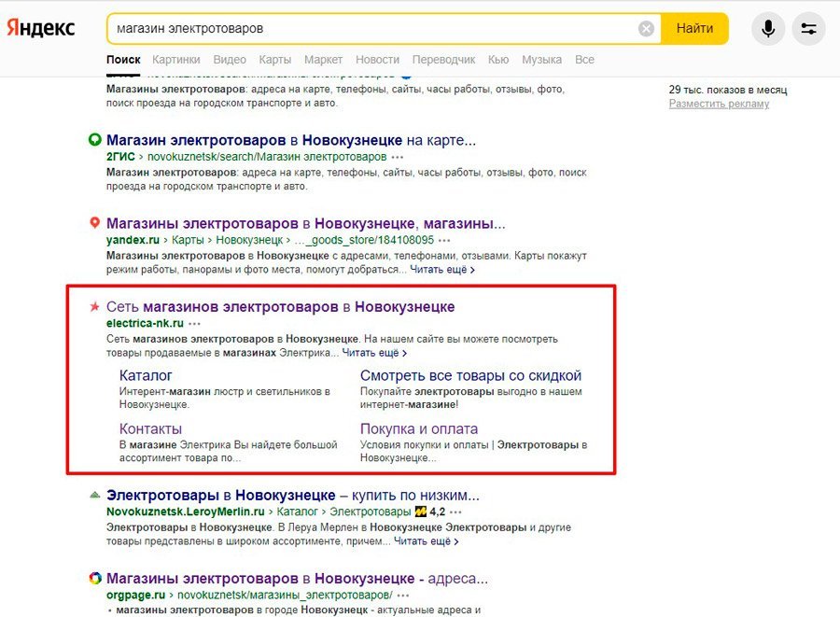Open options dots next to 2ГИС result URL
This screenshot has width=840, height=617.
[x=398, y=157]
